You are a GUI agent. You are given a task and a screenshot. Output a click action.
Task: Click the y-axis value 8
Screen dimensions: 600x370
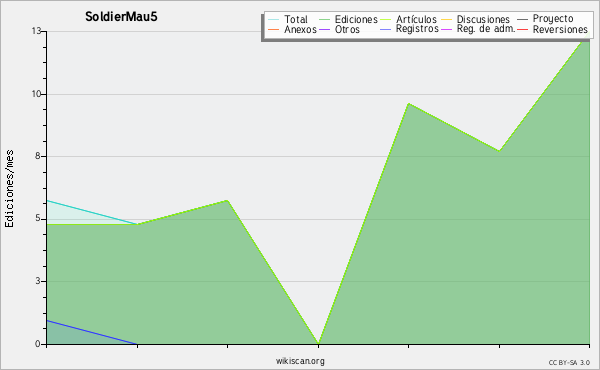tap(38, 156)
